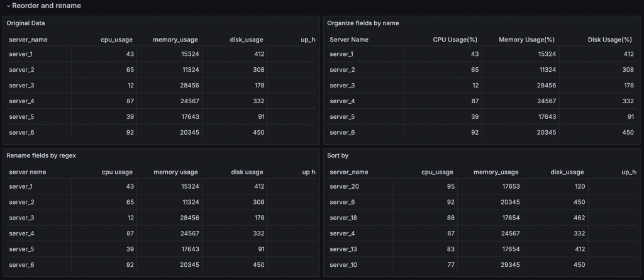
Task: Click the Rename fields by regex panel title
Action: [41, 155]
